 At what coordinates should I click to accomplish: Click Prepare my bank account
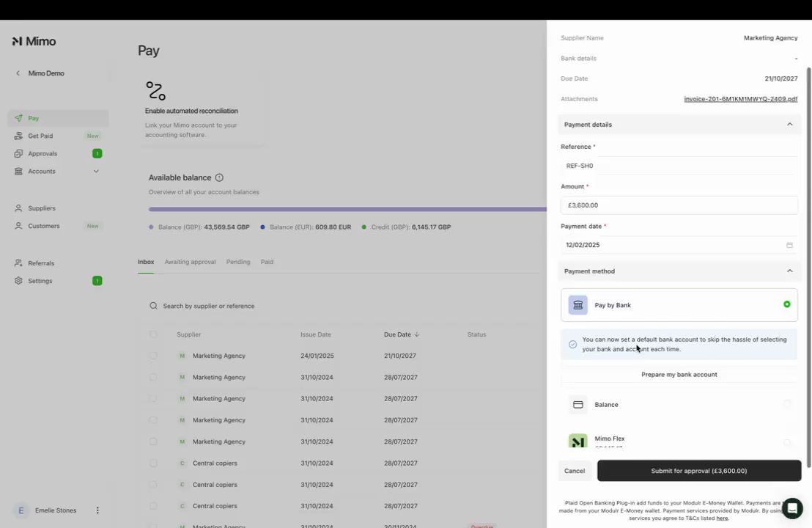(x=679, y=375)
